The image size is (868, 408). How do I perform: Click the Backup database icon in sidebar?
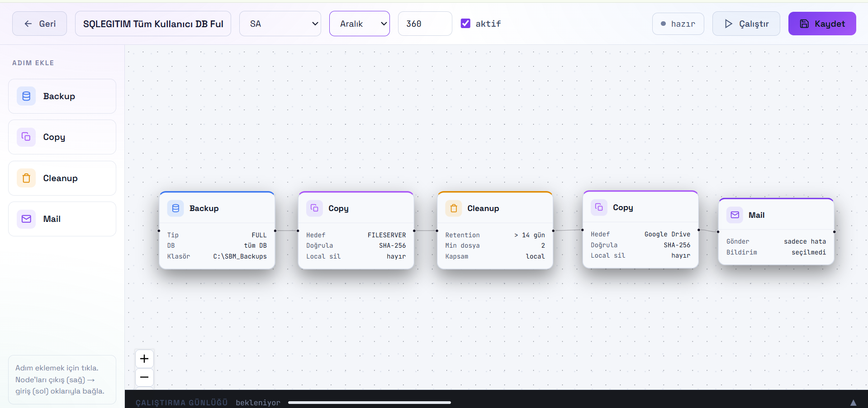point(26,96)
